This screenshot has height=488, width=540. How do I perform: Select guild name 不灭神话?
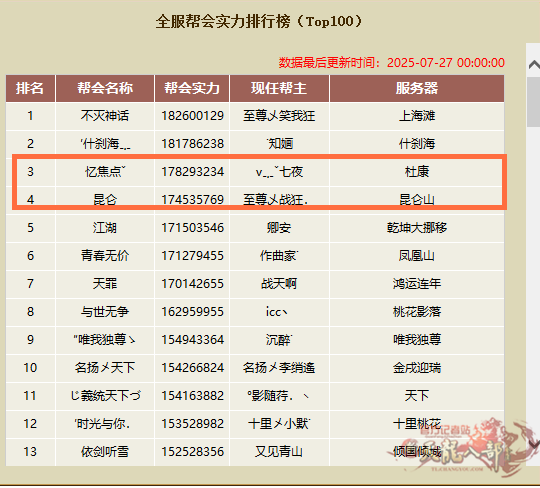[105, 116]
